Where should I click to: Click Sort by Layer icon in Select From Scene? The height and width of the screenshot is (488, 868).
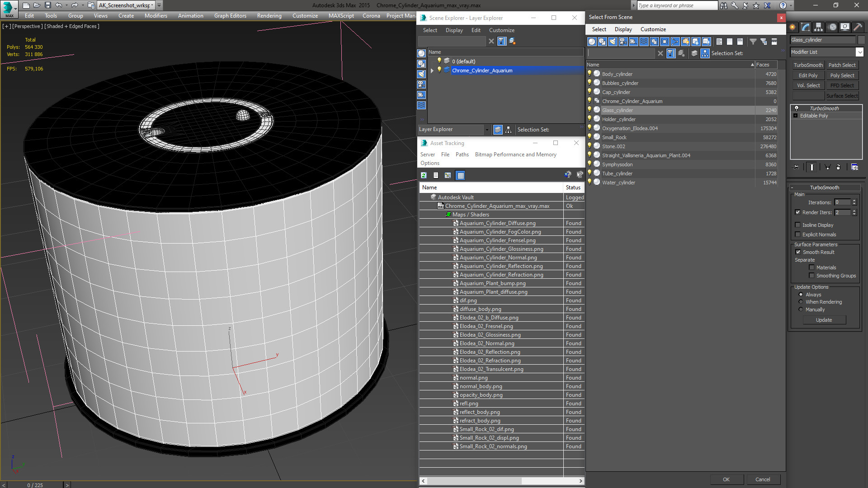694,53
